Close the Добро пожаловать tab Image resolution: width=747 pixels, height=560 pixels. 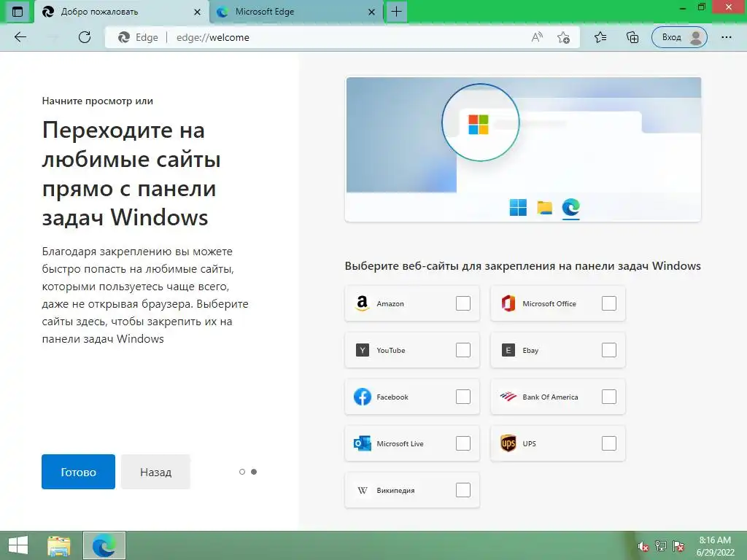(x=197, y=12)
